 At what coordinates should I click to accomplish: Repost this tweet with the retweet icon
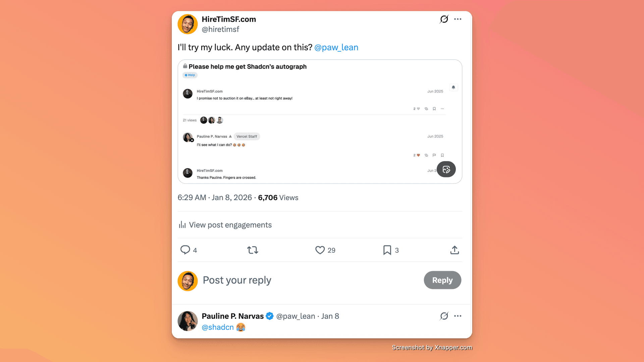point(253,250)
